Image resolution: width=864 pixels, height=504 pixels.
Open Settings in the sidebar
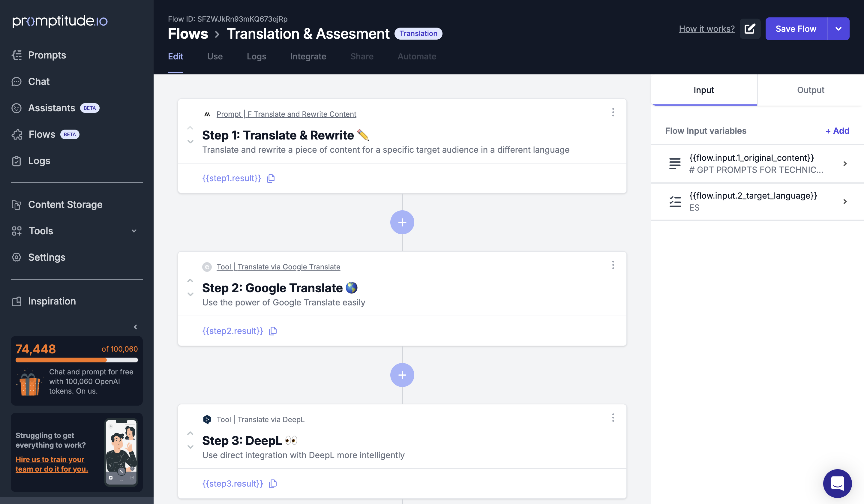[x=38, y=257]
